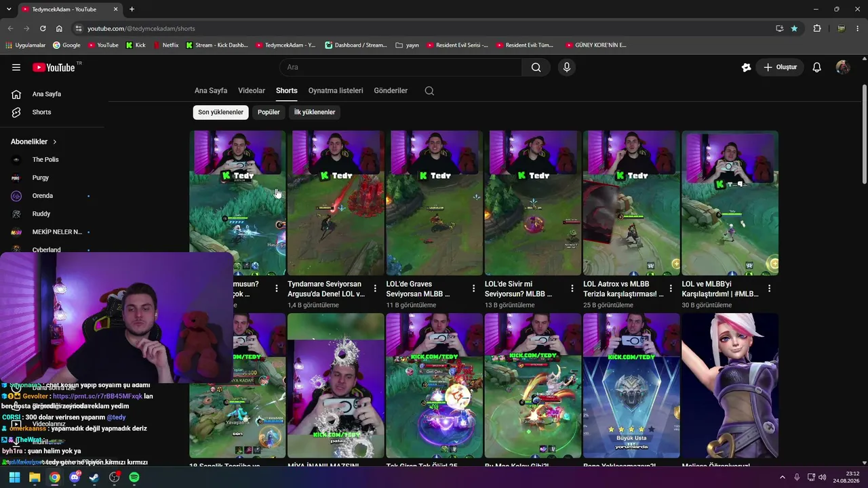Click the search magnifier button
This screenshot has height=488, width=868.
536,67
